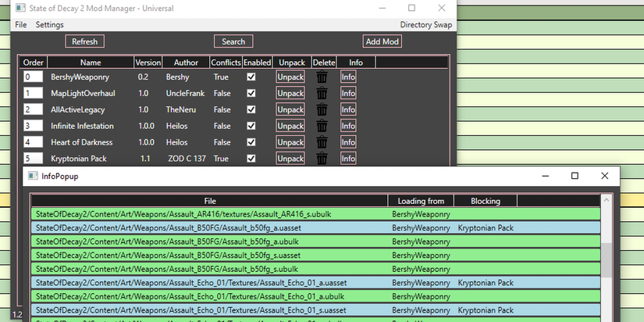Click trash icon for MapLightOverhaul mod
Image resolution: width=644 pixels, height=322 pixels.
pos(322,94)
